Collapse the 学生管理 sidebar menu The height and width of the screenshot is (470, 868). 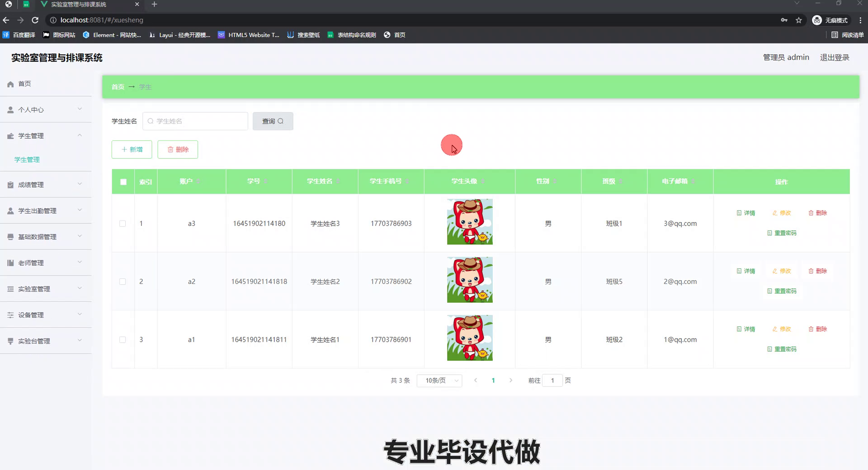45,136
